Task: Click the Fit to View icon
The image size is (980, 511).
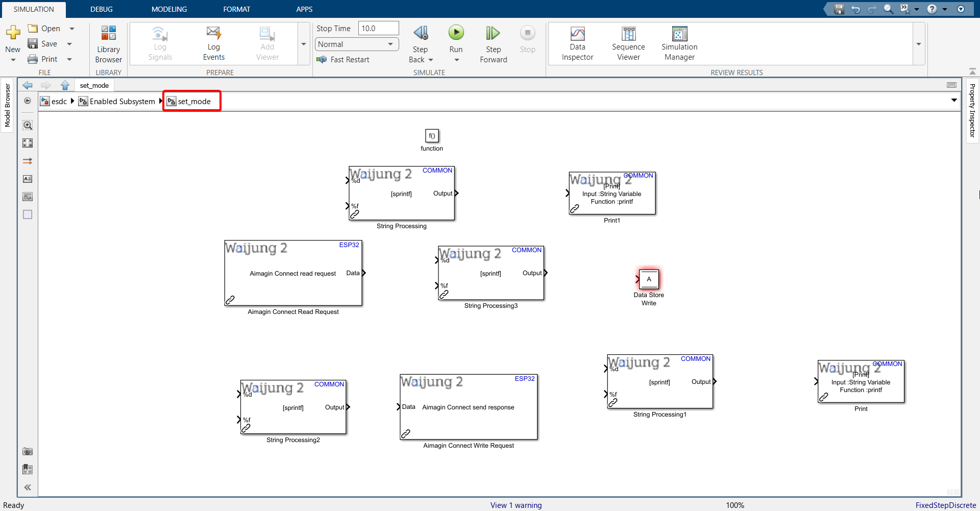Action: (x=28, y=143)
